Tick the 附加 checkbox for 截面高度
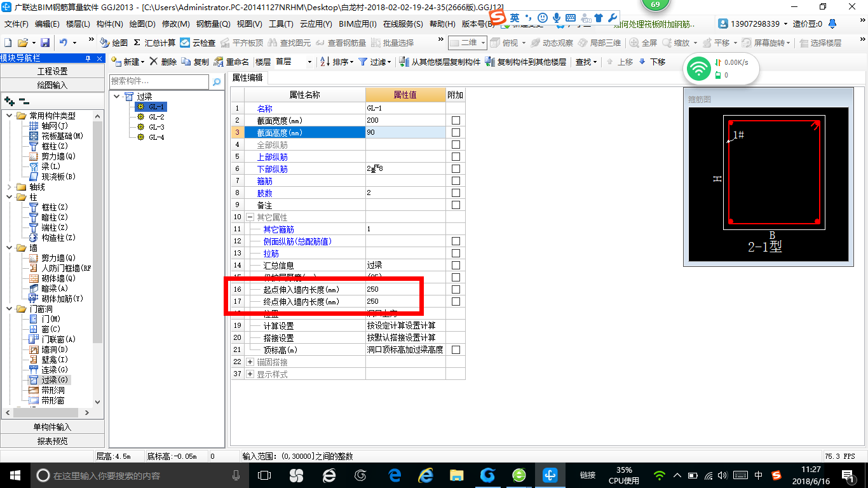Image resolution: width=868 pixels, height=488 pixels. coord(456,132)
